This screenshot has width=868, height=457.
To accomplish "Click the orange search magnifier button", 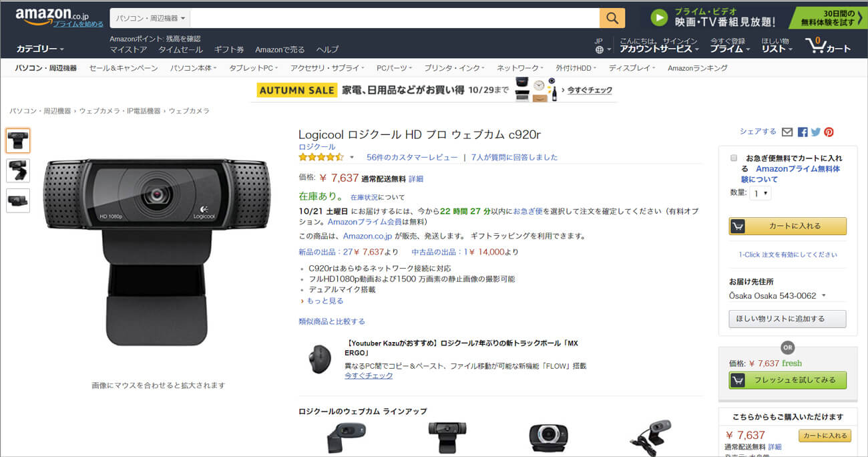I will point(612,18).
